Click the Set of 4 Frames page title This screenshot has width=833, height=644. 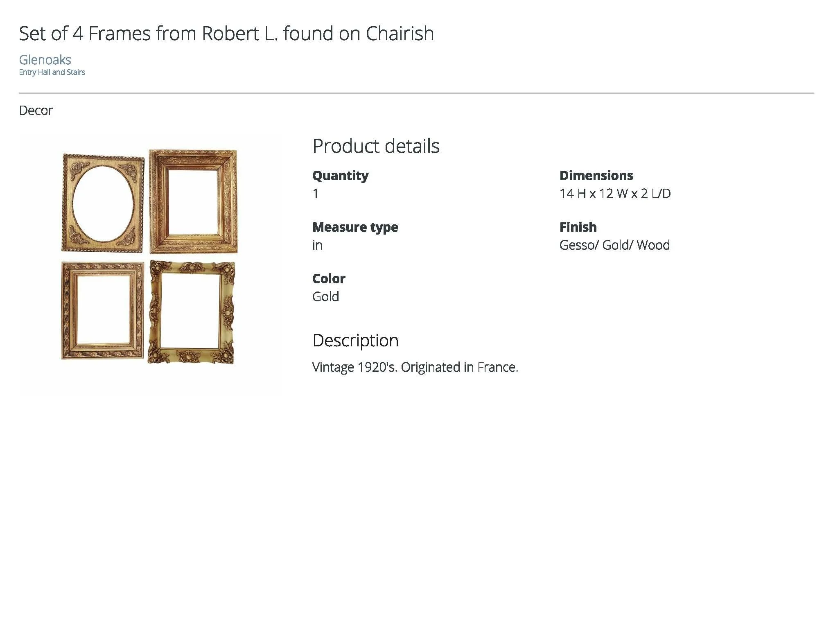click(226, 33)
